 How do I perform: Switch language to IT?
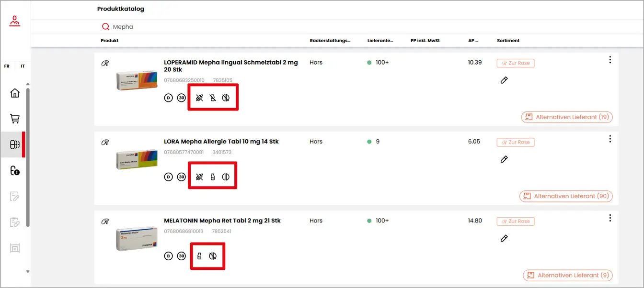(23, 66)
